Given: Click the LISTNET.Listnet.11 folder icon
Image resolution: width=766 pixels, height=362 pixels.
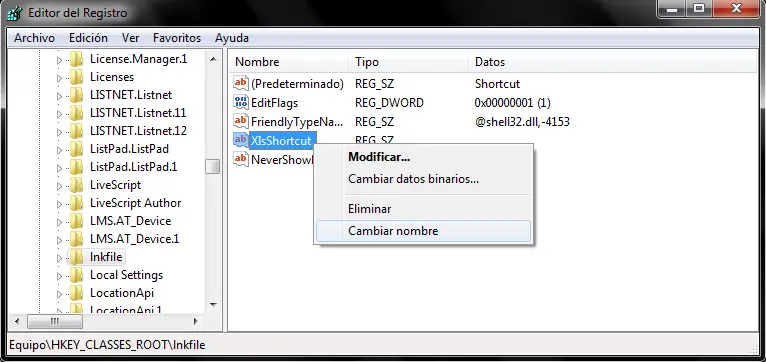Looking at the screenshot, I should coord(76,113).
